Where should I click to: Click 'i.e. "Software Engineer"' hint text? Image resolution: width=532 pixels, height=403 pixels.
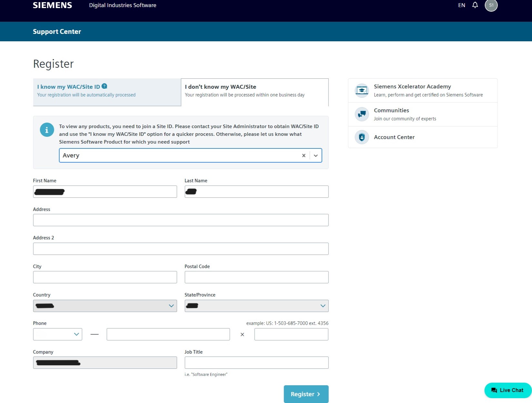point(206,375)
